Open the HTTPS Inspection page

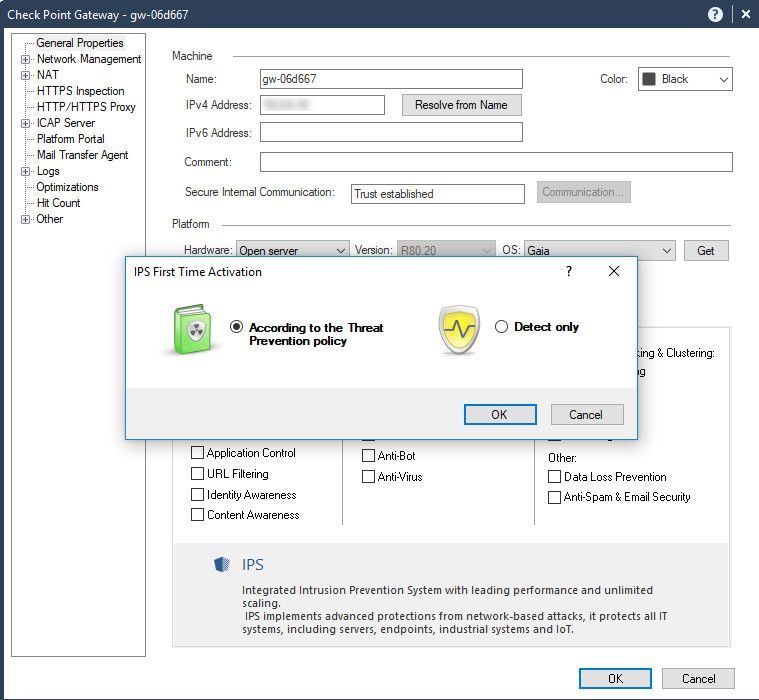coord(80,91)
